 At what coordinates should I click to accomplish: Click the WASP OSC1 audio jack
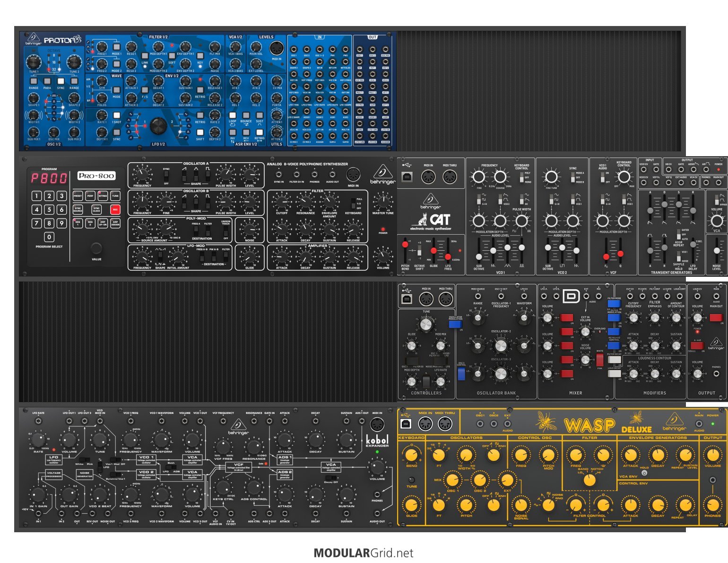click(x=480, y=424)
